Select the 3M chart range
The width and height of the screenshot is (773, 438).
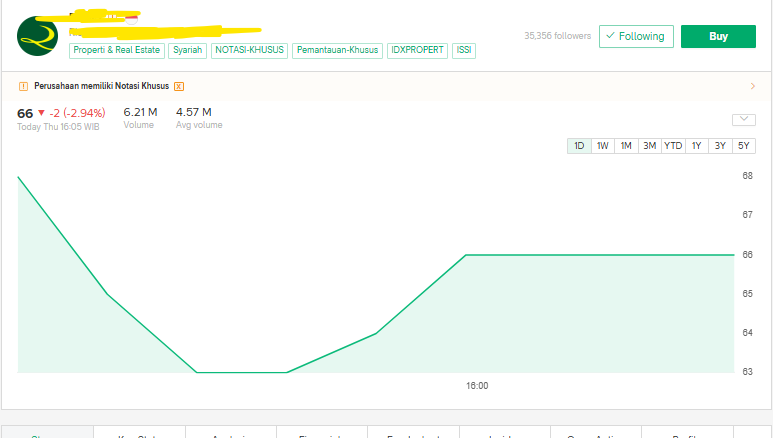click(650, 146)
